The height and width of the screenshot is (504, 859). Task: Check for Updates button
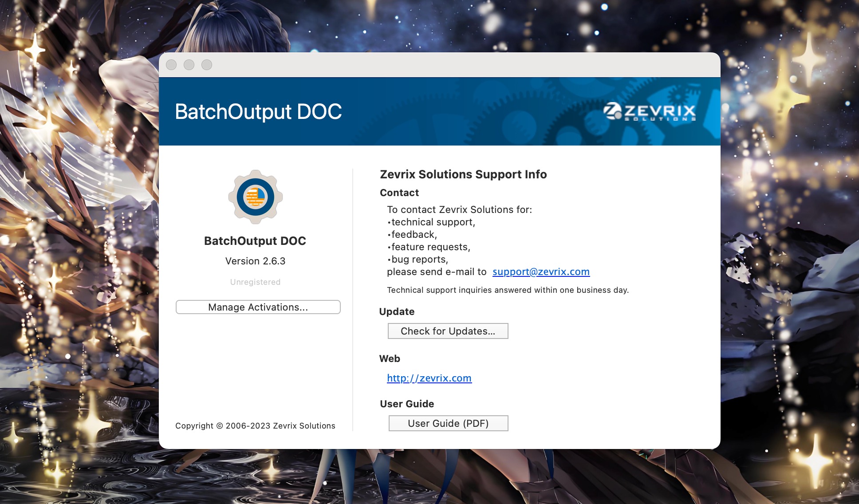[448, 331]
